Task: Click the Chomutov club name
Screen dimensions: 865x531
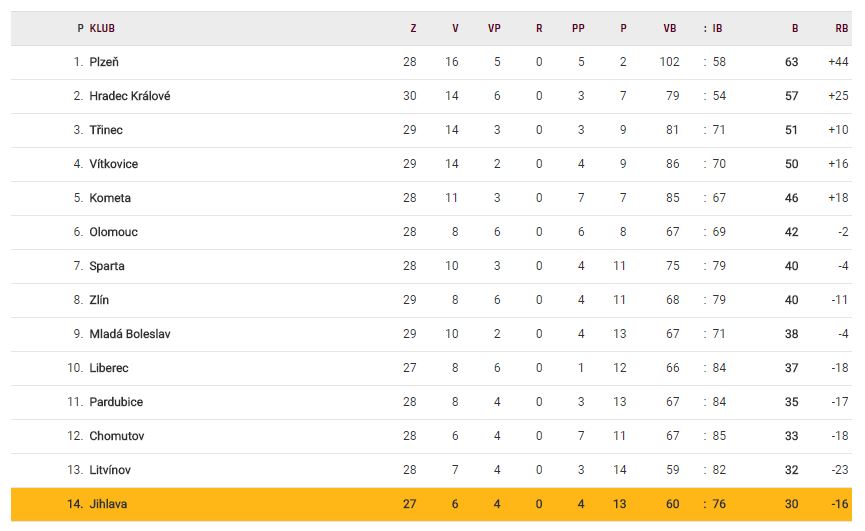Action: pos(116,436)
